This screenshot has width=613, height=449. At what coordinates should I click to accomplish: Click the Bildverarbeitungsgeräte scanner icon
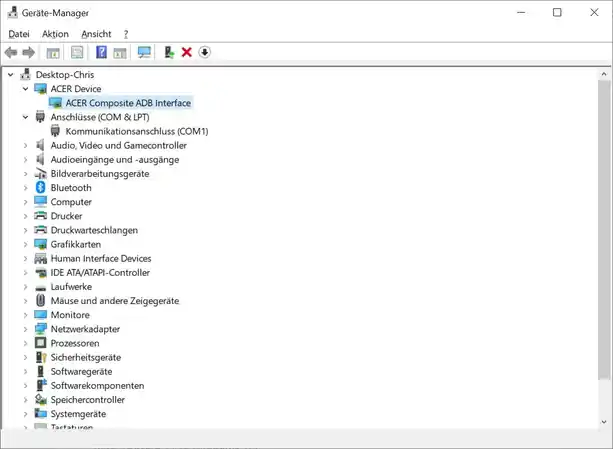40,173
